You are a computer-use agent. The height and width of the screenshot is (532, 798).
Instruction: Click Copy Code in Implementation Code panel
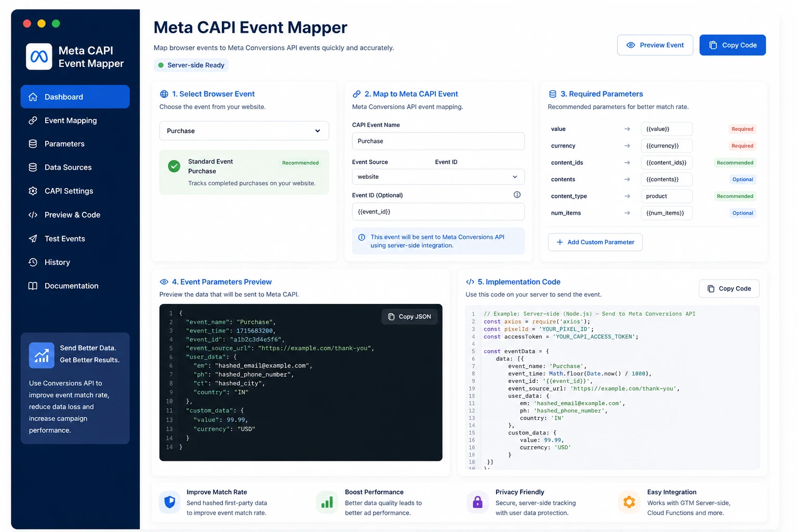point(729,289)
